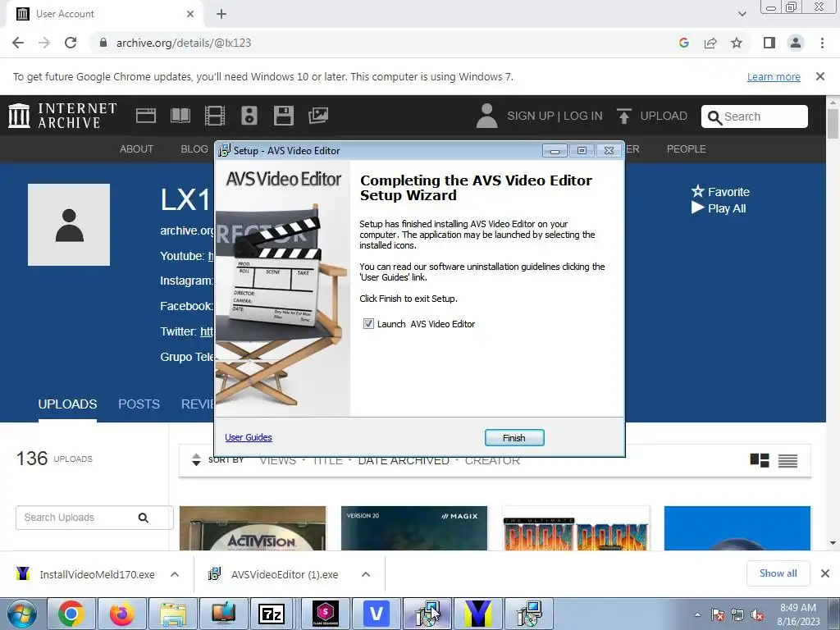This screenshot has height=630, width=840.
Task: Open the Web (Wayback) icon in Archive navbar
Action: click(x=146, y=116)
